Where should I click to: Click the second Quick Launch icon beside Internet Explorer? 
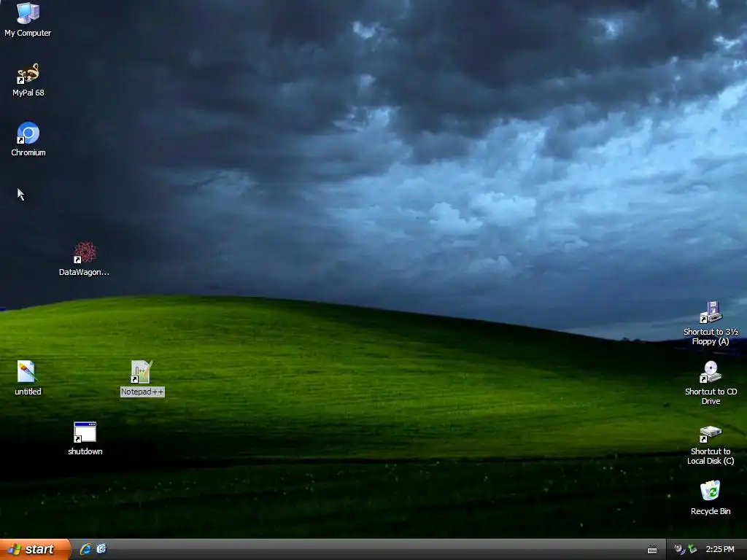101,549
